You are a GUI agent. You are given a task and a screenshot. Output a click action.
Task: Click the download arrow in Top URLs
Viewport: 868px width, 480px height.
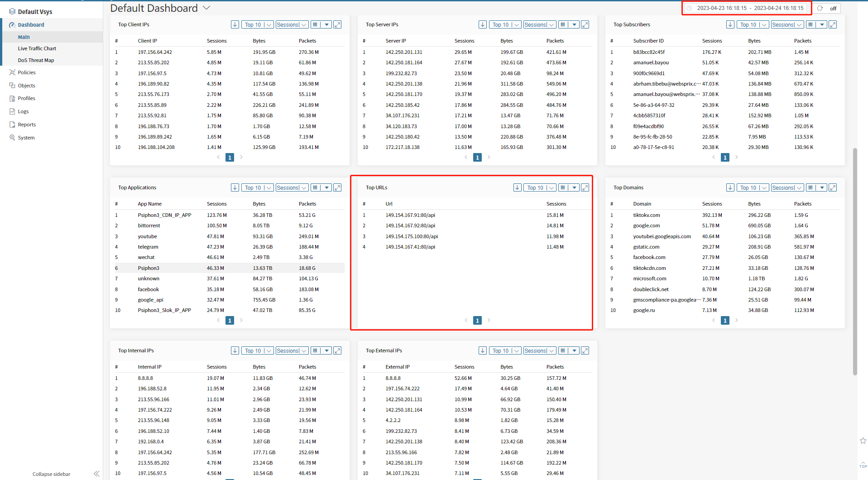[517, 187]
